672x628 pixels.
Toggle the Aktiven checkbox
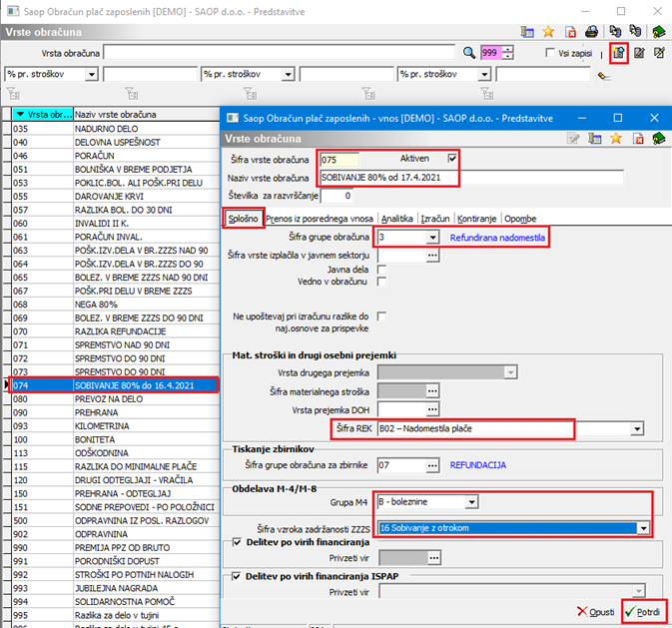pyautogui.click(x=451, y=158)
